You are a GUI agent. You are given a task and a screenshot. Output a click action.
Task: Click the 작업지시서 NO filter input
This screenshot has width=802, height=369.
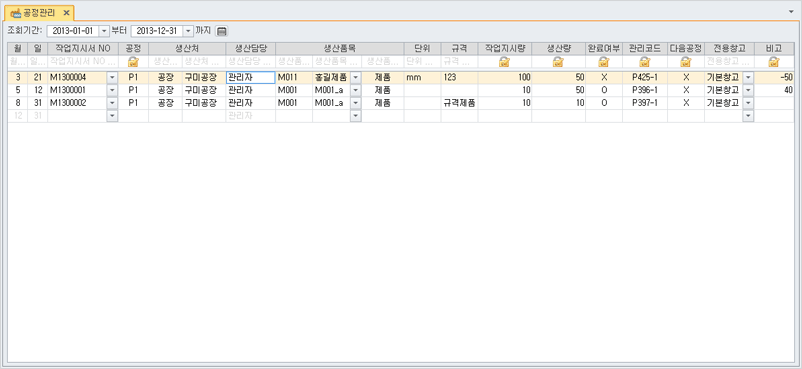click(x=83, y=62)
